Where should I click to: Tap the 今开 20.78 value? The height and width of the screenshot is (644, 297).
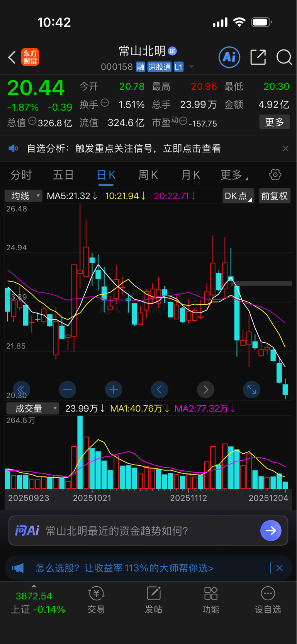pos(132,86)
